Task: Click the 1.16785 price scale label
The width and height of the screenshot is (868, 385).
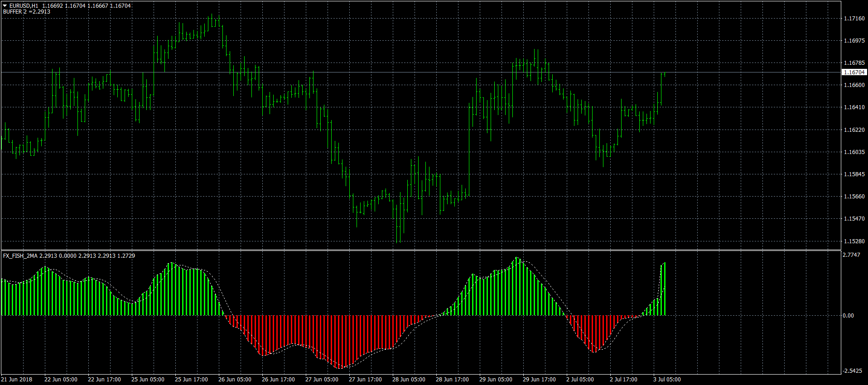Action: [854, 63]
